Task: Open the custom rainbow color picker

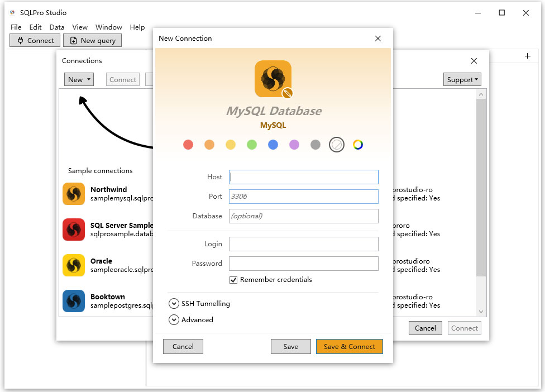Action: tap(357, 145)
